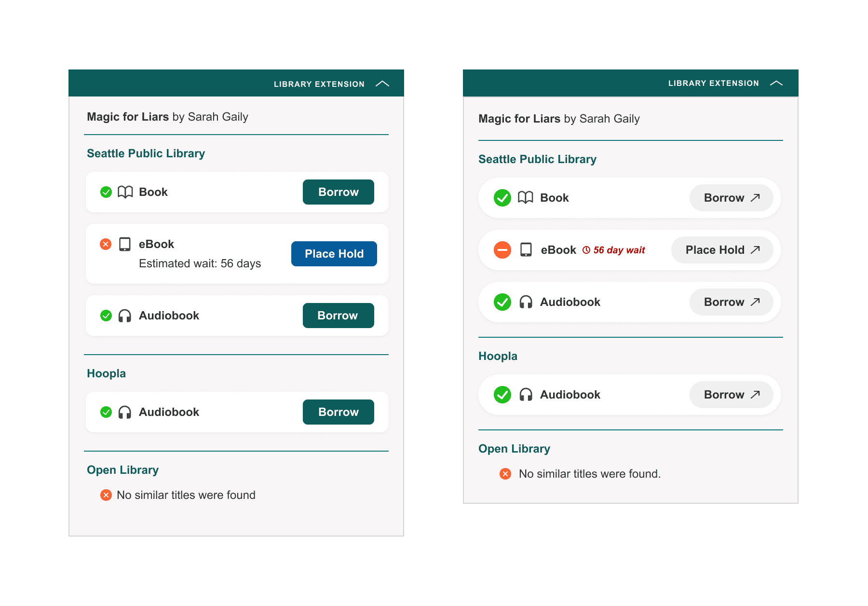Open Borrow link for right Hoopla Audiobook
868x606 pixels.
click(731, 395)
